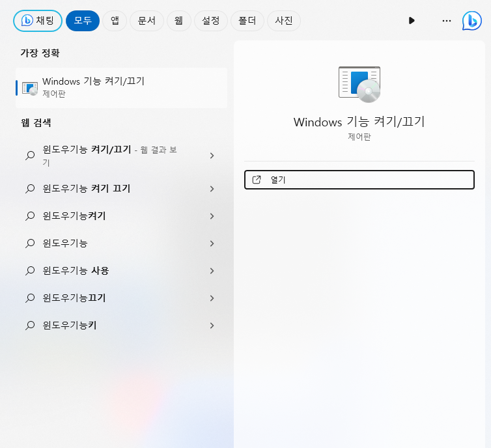Open the best match Windows 기능 켜기/끄기 result
Viewport: 491px width, 448px height.
point(122,88)
